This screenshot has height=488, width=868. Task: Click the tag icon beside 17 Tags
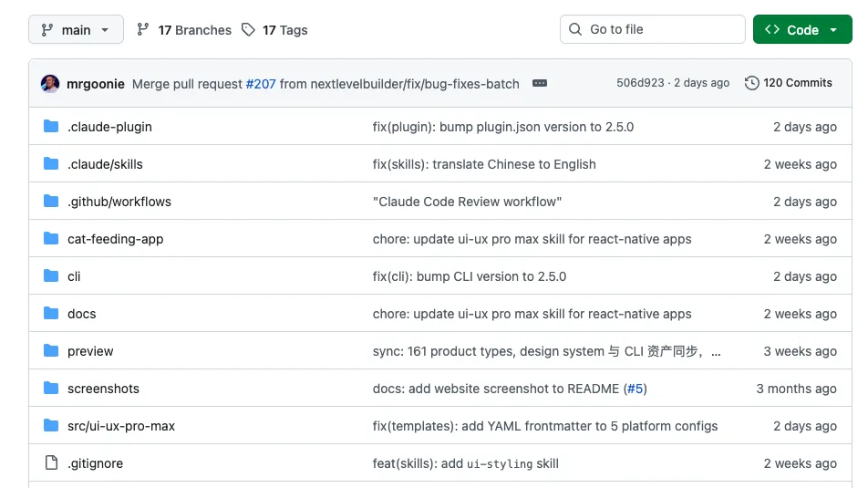(x=249, y=30)
